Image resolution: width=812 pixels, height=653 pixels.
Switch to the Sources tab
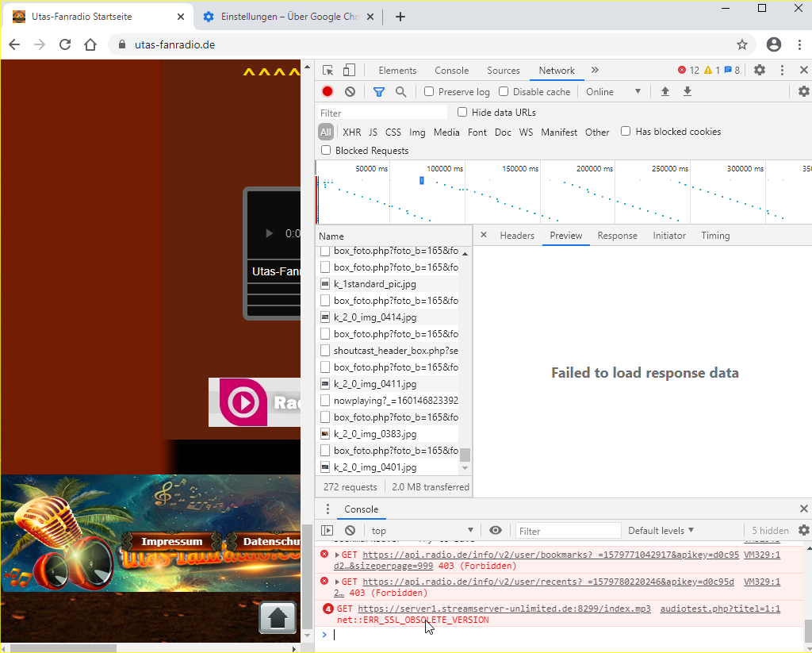[x=503, y=71]
